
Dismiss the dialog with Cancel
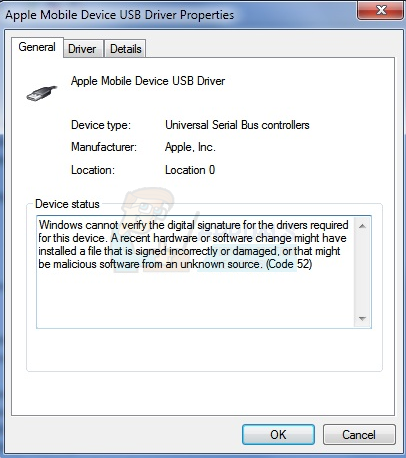click(x=359, y=435)
